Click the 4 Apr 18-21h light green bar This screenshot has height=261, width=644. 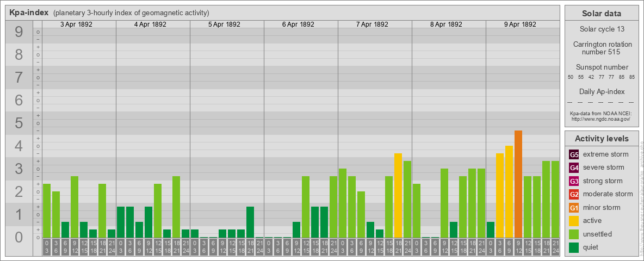tap(176, 207)
